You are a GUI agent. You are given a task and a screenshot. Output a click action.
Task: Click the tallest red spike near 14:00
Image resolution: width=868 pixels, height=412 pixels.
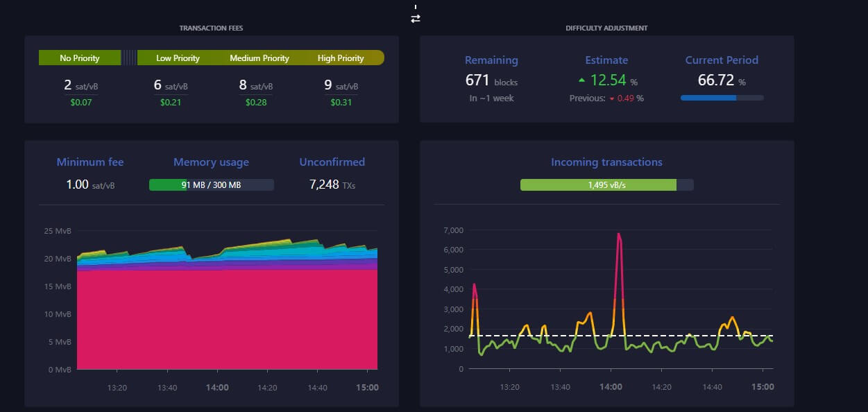pos(618,236)
